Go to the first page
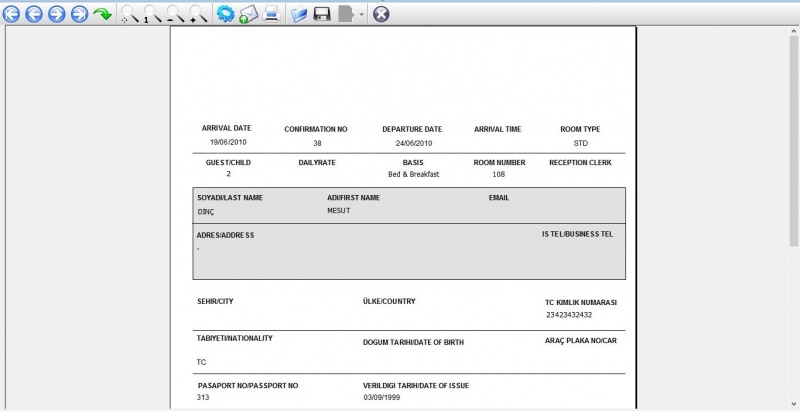 tap(11, 14)
